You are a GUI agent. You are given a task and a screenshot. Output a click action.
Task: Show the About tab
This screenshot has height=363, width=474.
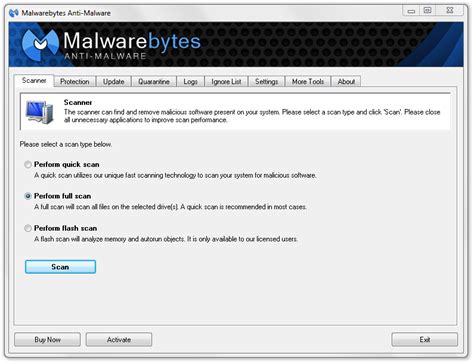[346, 82]
